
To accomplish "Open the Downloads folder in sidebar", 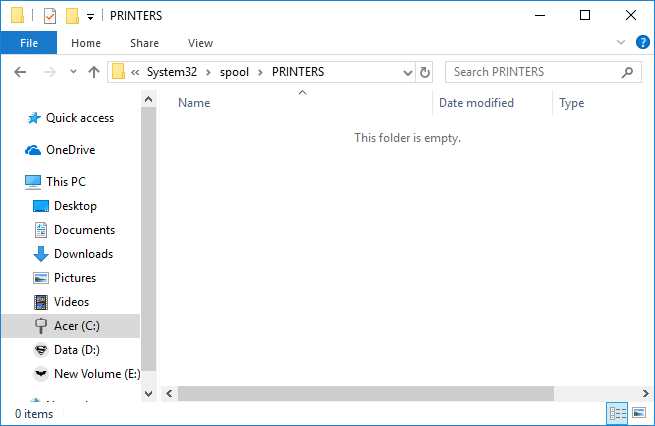I will click(83, 254).
